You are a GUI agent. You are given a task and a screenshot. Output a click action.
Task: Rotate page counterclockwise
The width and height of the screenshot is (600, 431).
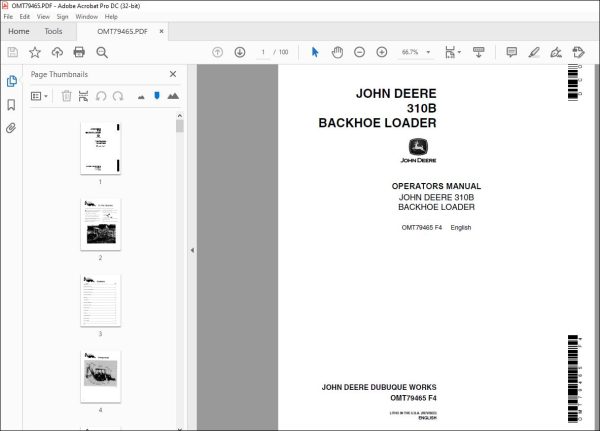(x=101, y=96)
